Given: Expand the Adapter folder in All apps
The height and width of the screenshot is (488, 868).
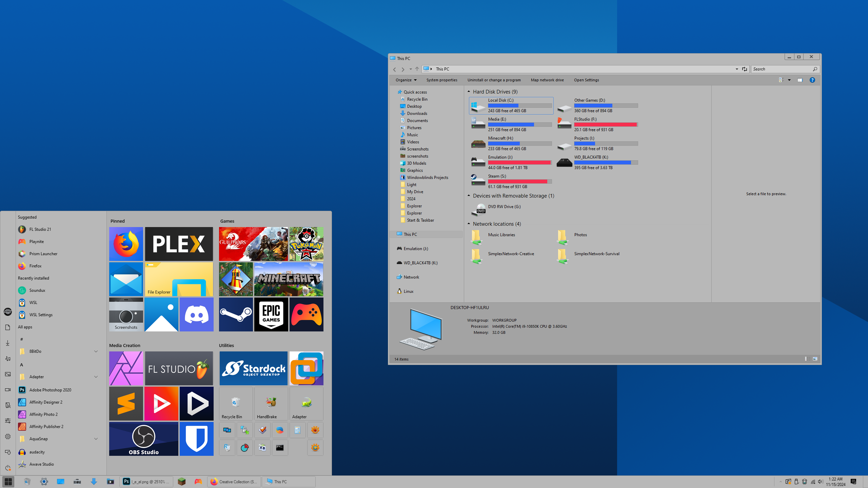Looking at the screenshot, I should (x=96, y=377).
